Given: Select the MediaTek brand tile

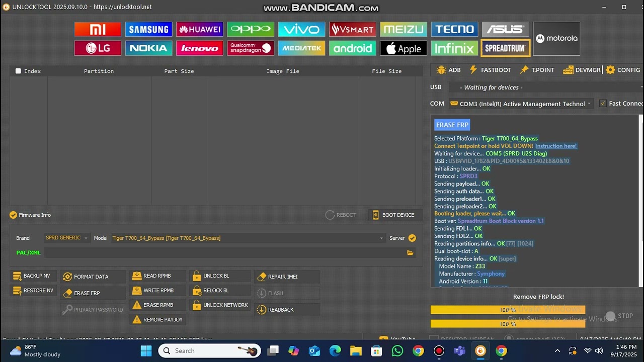Looking at the screenshot, I should tap(301, 48).
